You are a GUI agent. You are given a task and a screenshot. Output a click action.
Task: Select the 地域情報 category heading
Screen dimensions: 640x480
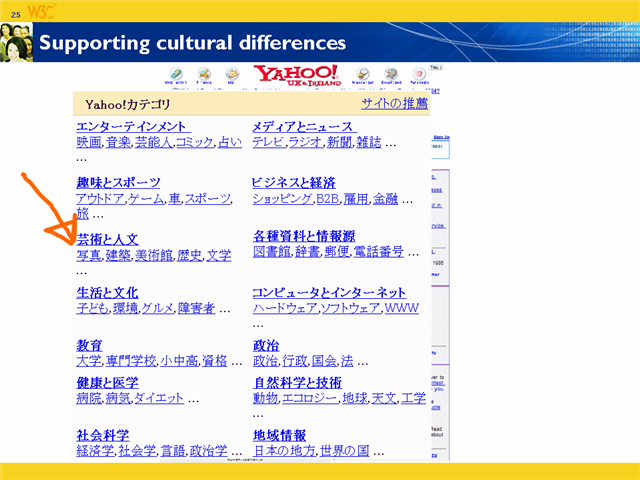click(279, 436)
